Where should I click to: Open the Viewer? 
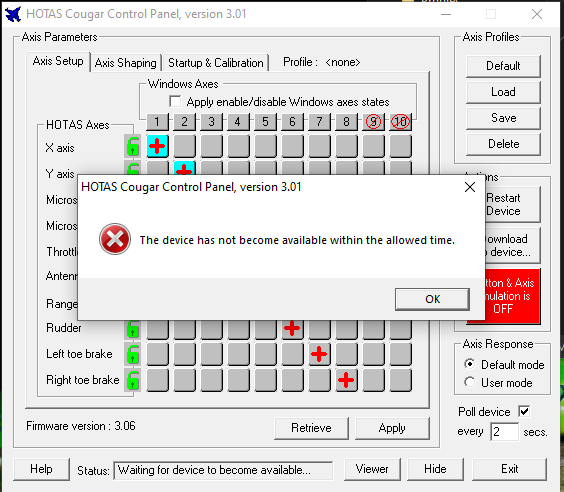tap(372, 469)
